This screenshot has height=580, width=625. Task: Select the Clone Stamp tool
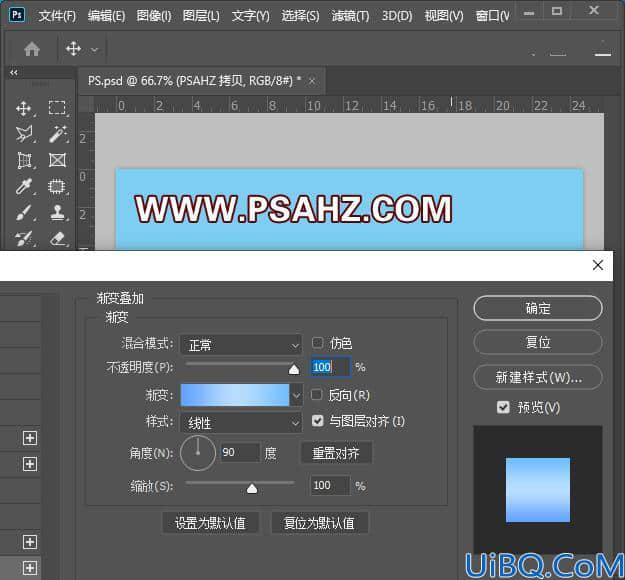57,212
